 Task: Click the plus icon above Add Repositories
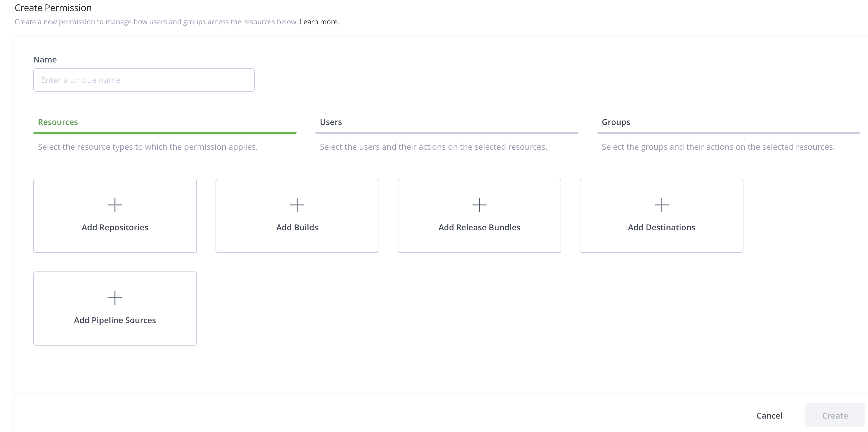click(115, 205)
